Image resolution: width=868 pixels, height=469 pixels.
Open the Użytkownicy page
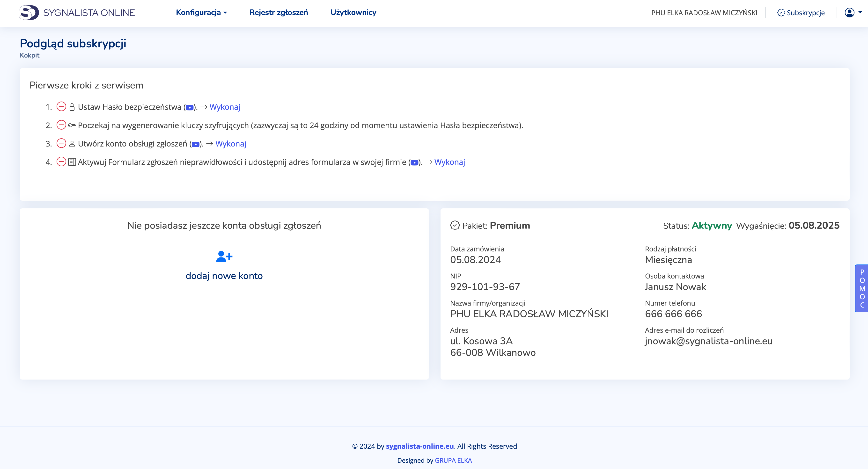[x=353, y=13]
